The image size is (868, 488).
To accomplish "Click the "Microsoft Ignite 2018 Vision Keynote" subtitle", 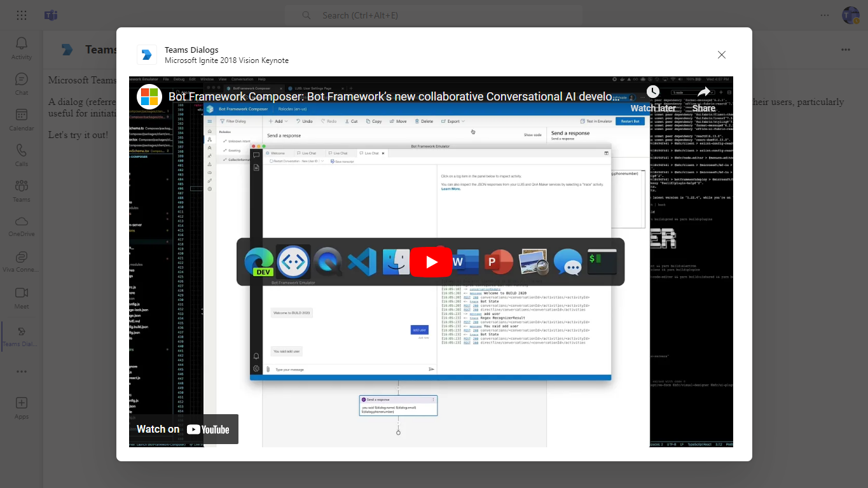I will [x=226, y=60].
